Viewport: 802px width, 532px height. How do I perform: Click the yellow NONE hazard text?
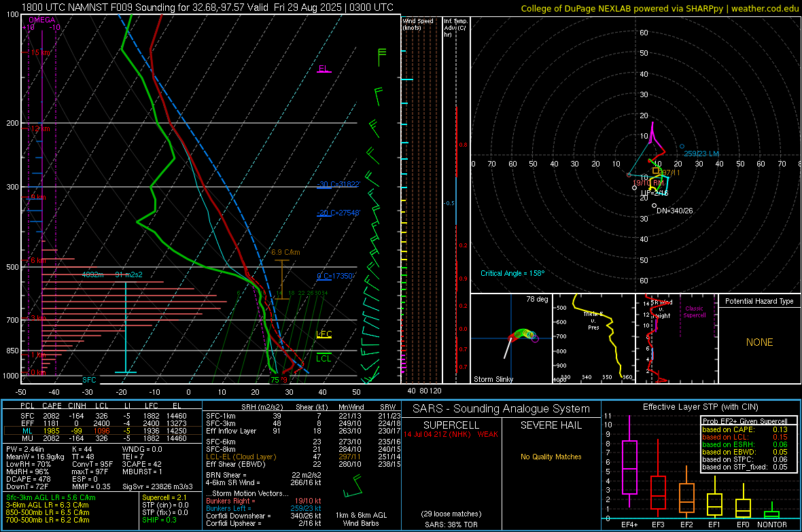point(760,342)
